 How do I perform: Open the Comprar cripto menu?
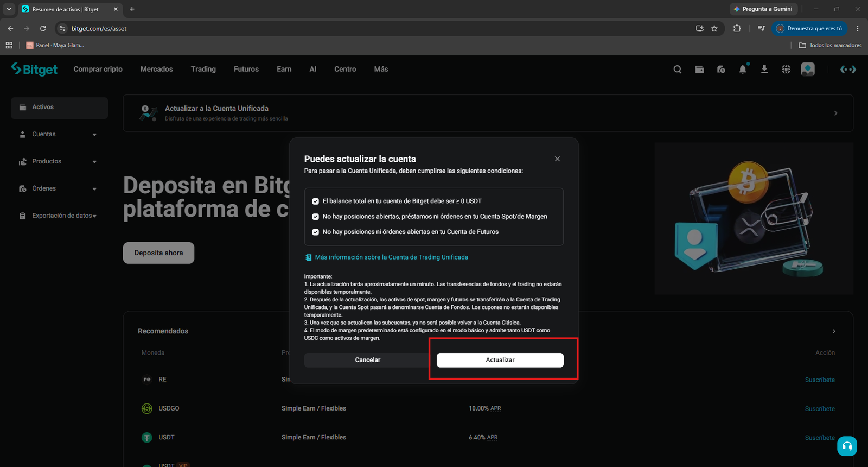tap(98, 69)
